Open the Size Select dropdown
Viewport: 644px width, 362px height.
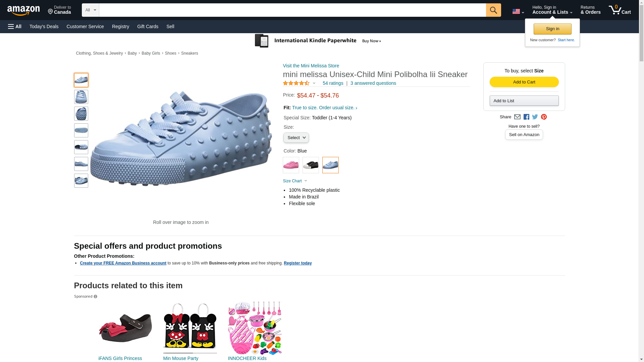coord(296,138)
